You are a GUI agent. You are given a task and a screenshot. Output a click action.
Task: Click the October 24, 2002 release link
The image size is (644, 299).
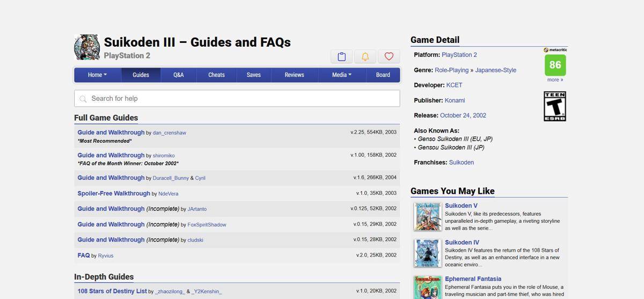pyautogui.click(x=463, y=115)
